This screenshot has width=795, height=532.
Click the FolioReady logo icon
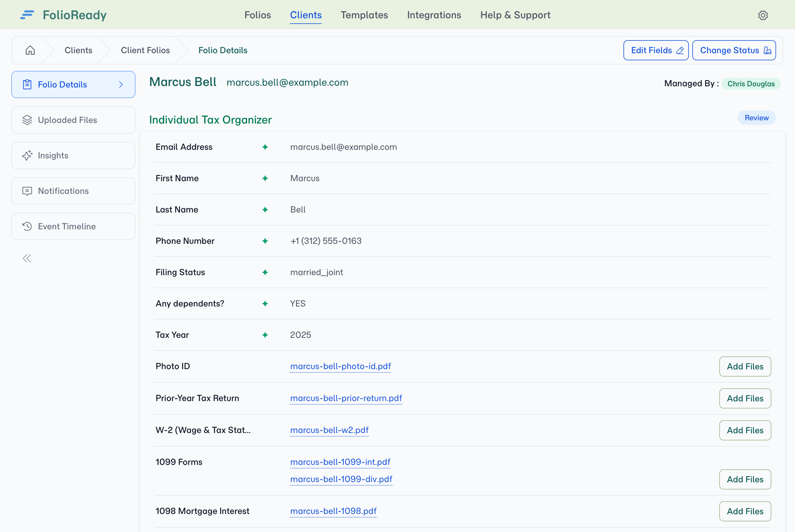27,15
